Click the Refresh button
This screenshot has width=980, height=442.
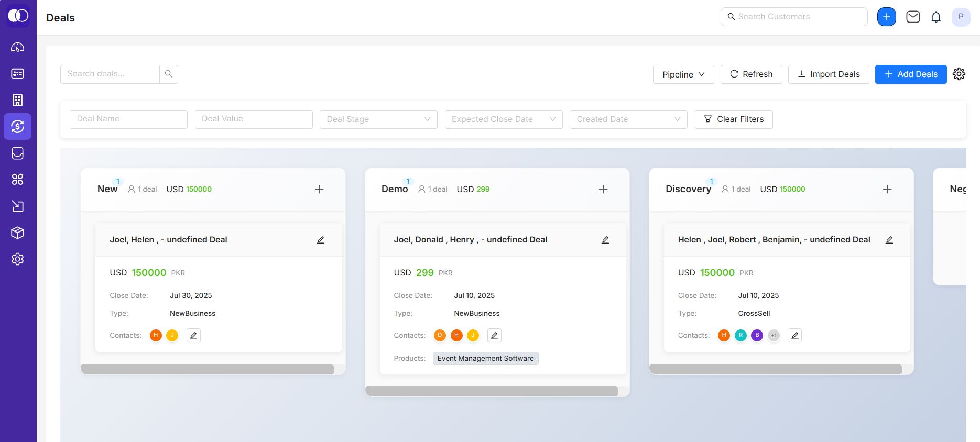click(x=752, y=74)
